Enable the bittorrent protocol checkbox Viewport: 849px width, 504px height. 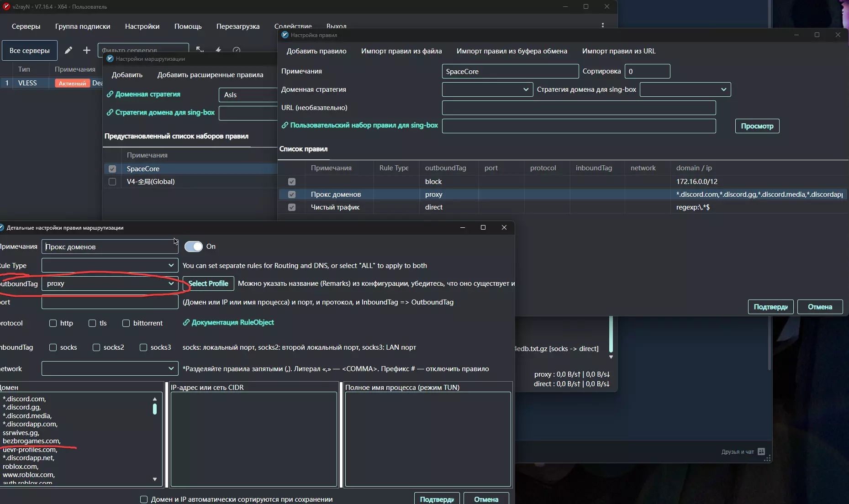point(126,323)
